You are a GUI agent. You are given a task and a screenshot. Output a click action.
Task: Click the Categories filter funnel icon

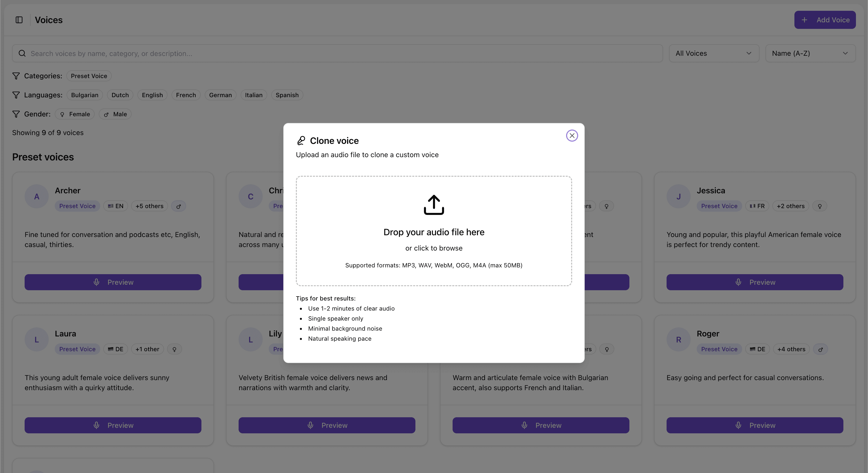[x=16, y=76]
